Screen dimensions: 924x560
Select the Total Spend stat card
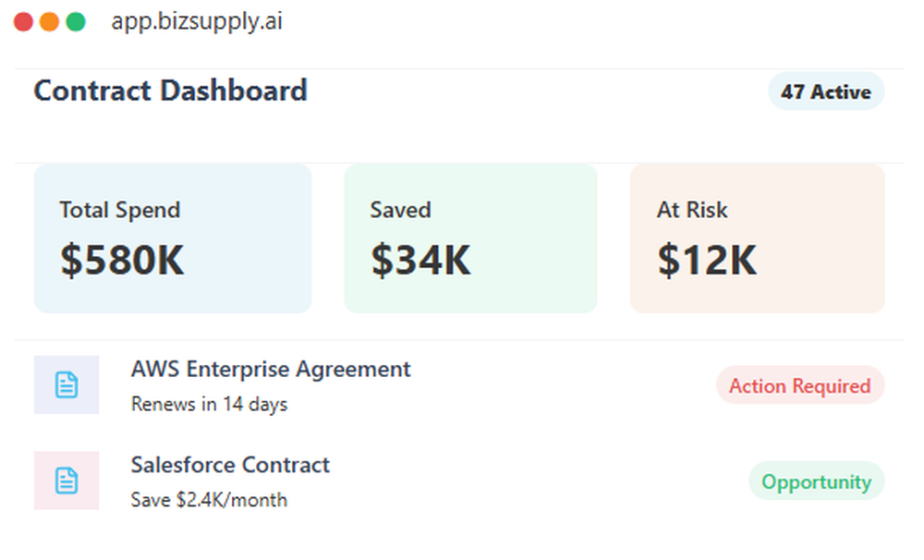[172, 238]
